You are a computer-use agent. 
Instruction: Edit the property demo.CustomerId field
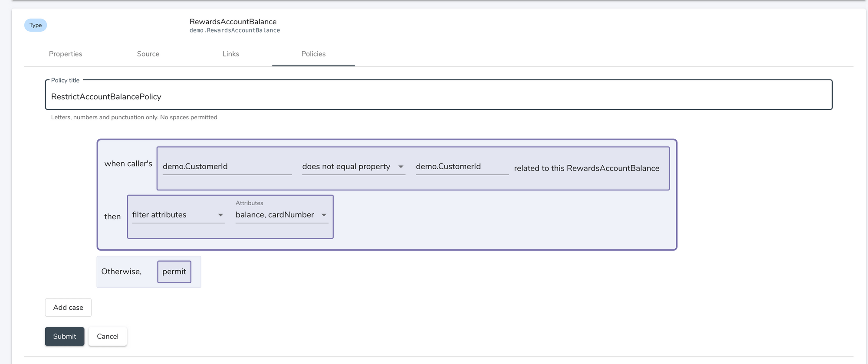pos(461,167)
